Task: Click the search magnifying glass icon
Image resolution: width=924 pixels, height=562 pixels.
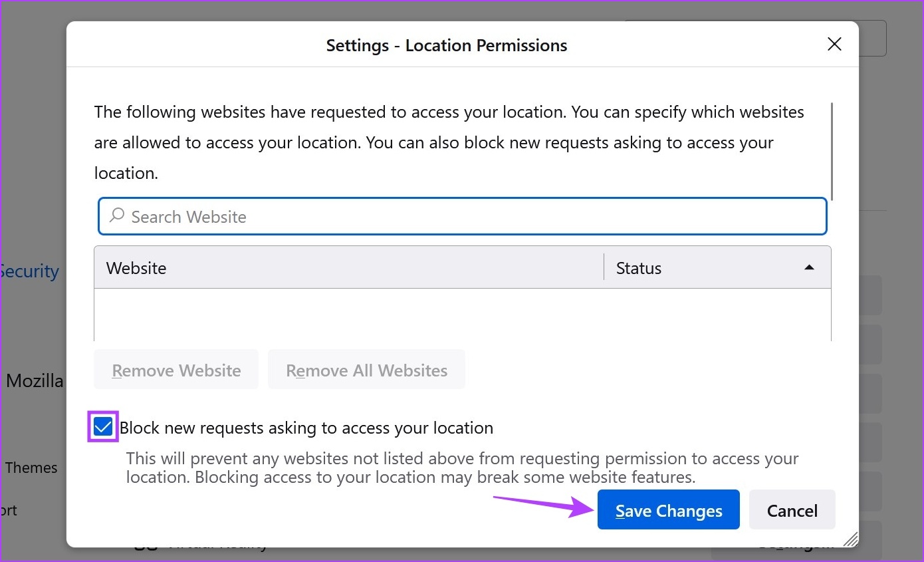Action: [116, 216]
